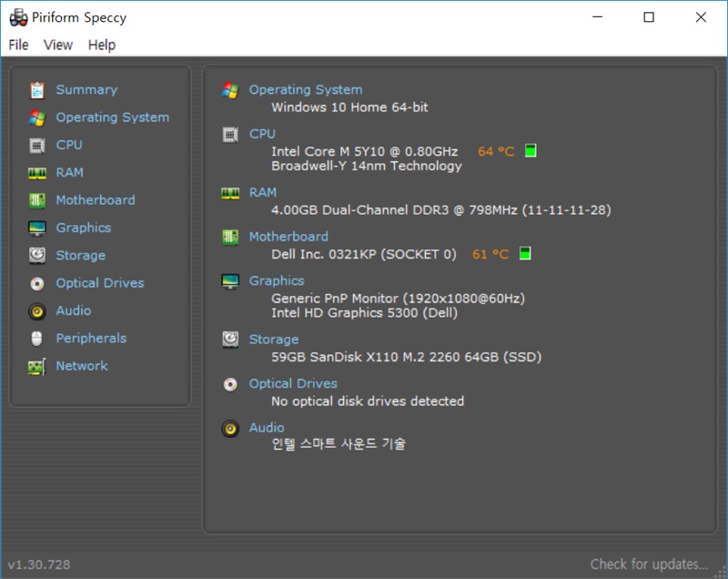728x579 pixels.
Task: Open the File menu
Action: click(18, 45)
